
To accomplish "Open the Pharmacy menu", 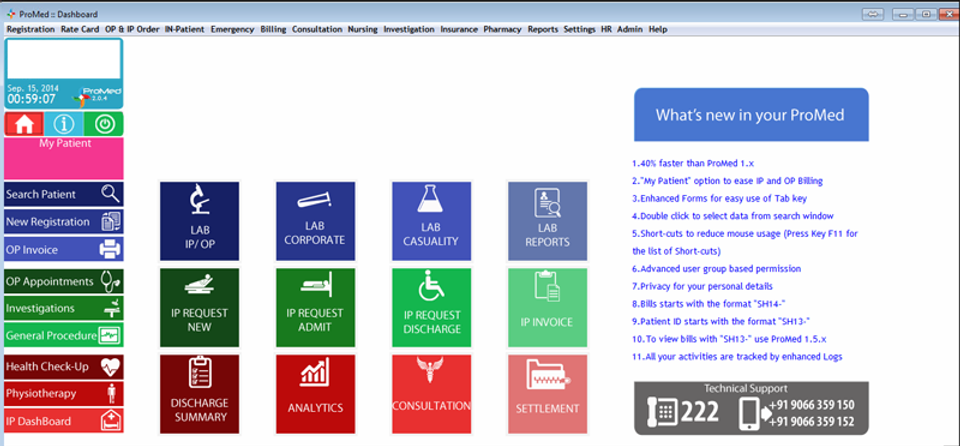I will point(502,29).
